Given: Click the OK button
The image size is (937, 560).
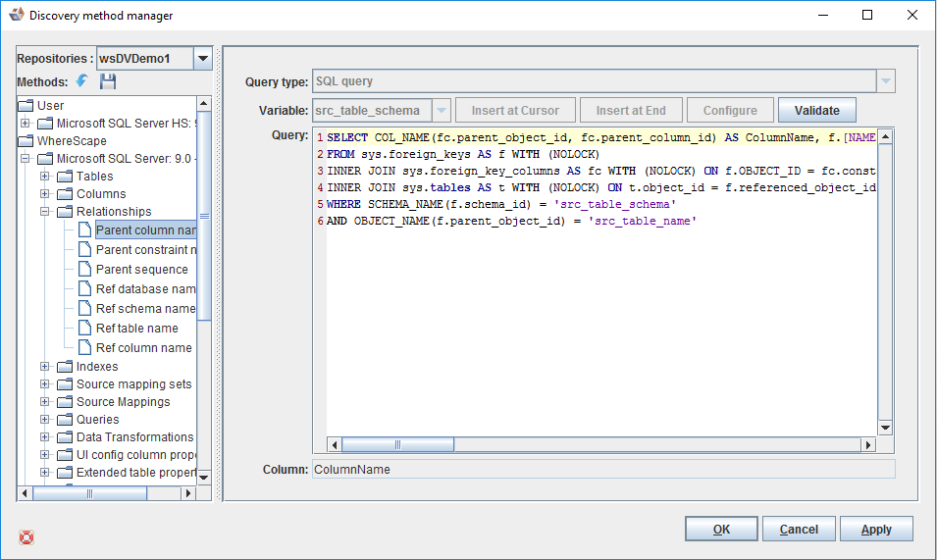Looking at the screenshot, I should coord(721,529).
